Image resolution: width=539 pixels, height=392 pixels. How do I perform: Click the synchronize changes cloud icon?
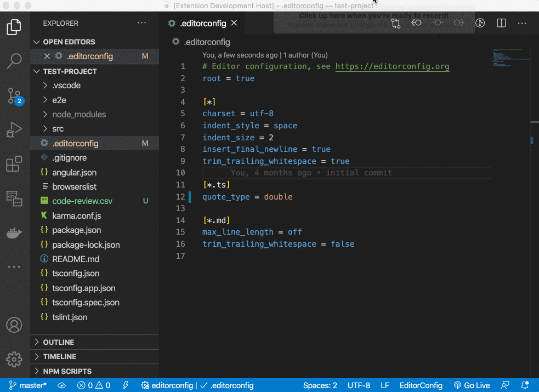tap(61, 385)
